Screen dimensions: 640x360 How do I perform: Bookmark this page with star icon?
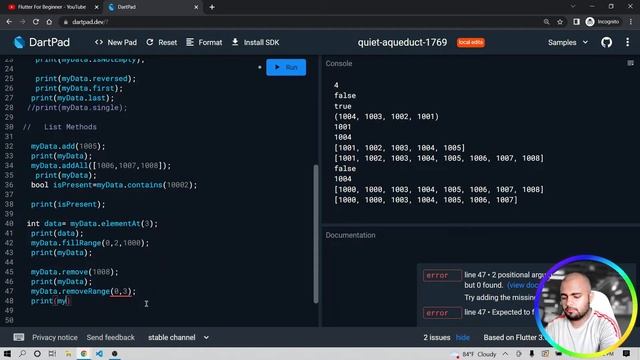point(560,22)
